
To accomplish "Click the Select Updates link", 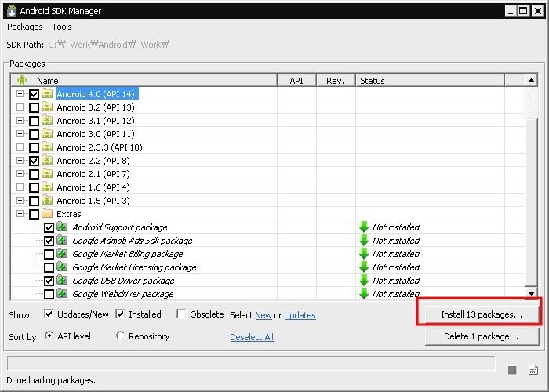I will coord(300,315).
